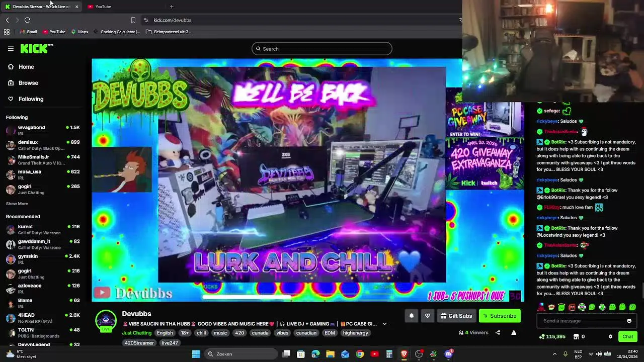Toggle notification bell for Devubbs

coord(411,316)
